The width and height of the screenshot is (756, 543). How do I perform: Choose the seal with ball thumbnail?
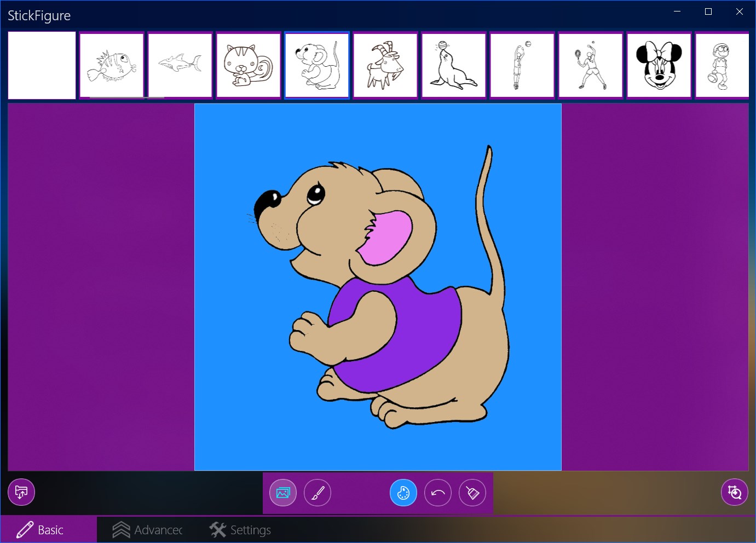point(454,65)
